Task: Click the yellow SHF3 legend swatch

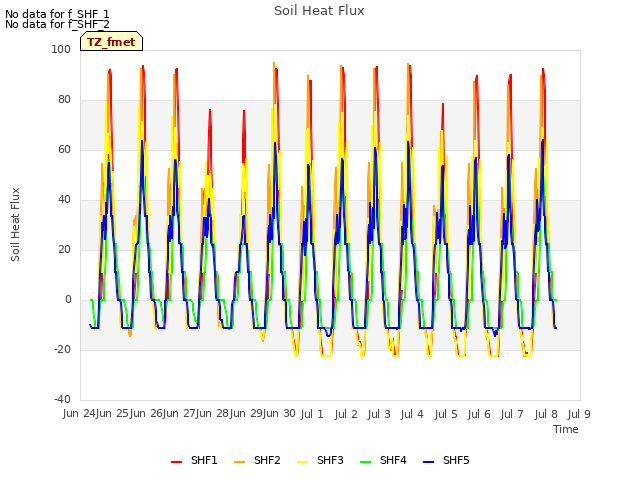Action: tap(302, 462)
